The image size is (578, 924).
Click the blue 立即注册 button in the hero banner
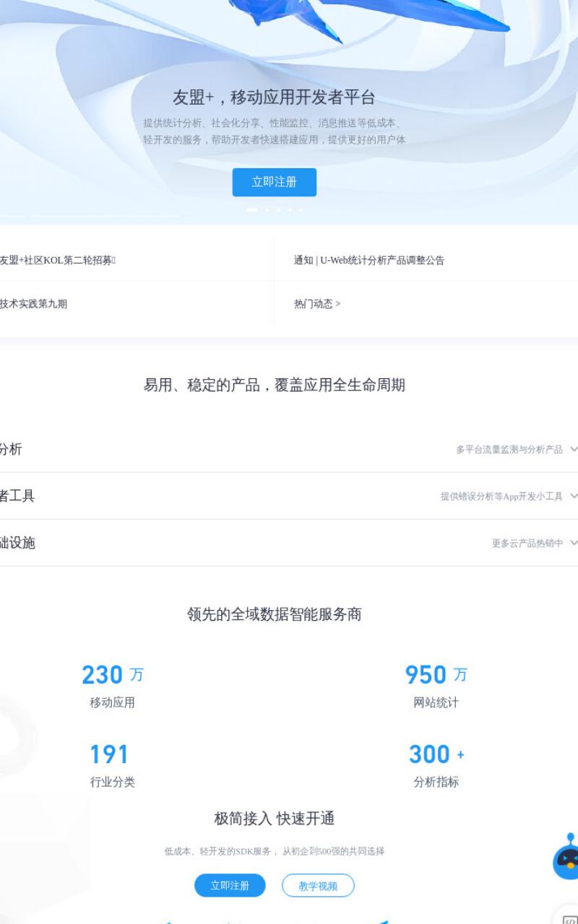tap(275, 182)
